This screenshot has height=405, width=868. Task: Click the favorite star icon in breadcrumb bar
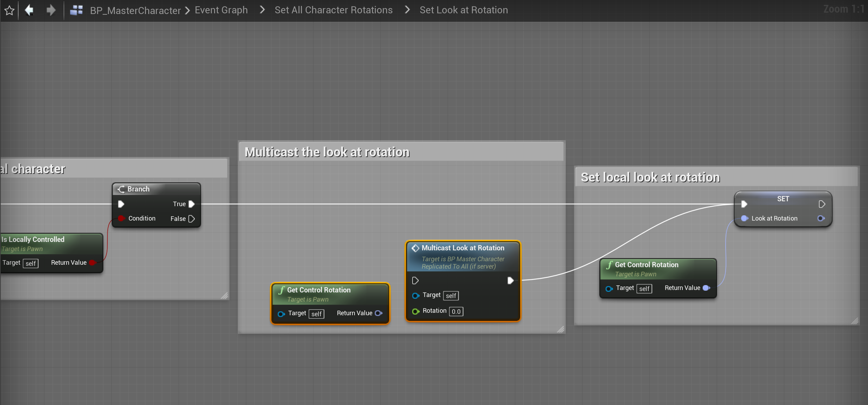coord(9,10)
